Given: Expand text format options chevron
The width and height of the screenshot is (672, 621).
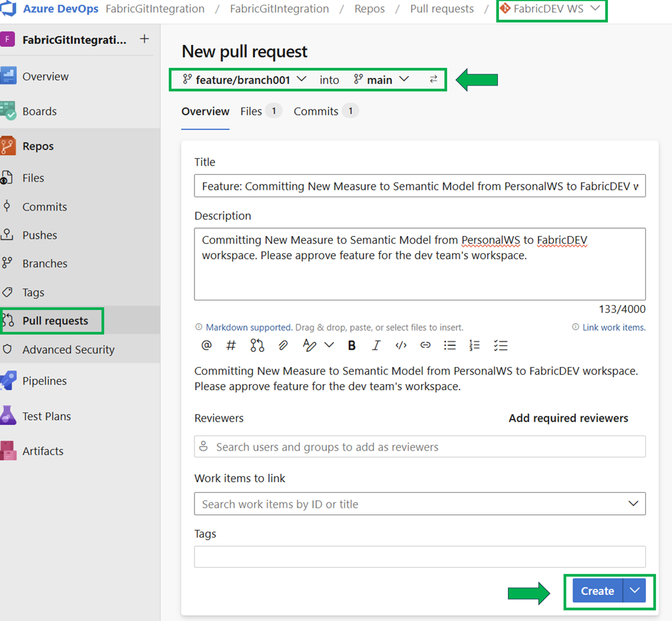Looking at the screenshot, I should tap(329, 345).
